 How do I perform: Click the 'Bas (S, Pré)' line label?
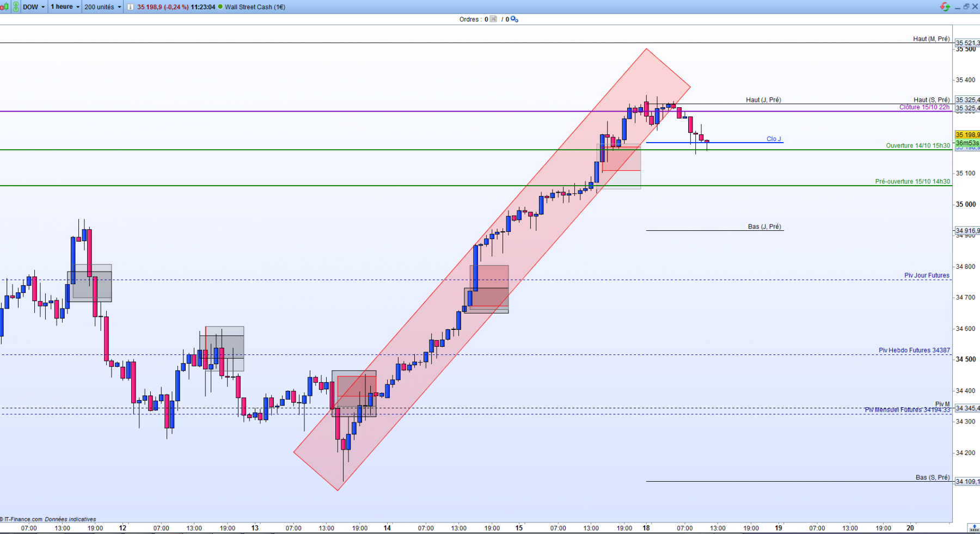[x=933, y=477]
